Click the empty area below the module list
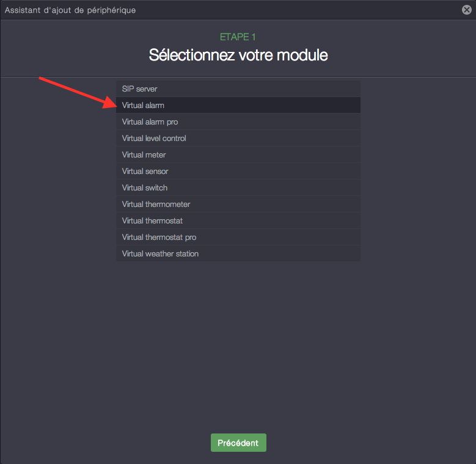 pos(238,342)
